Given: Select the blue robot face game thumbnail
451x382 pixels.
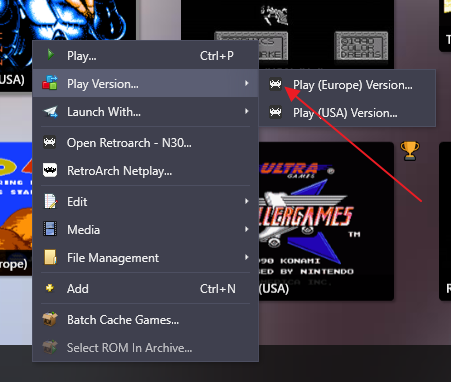Looking at the screenshot, I should (x=68, y=20).
